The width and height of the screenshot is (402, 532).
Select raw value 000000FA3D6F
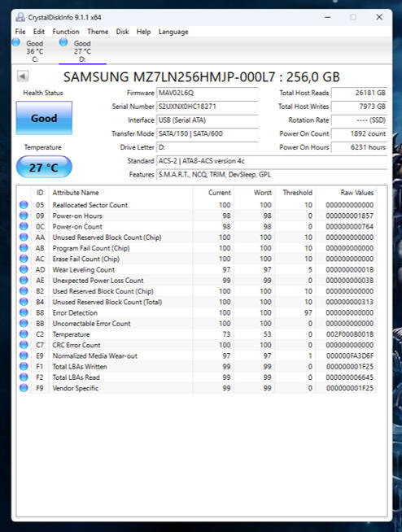[350, 356]
